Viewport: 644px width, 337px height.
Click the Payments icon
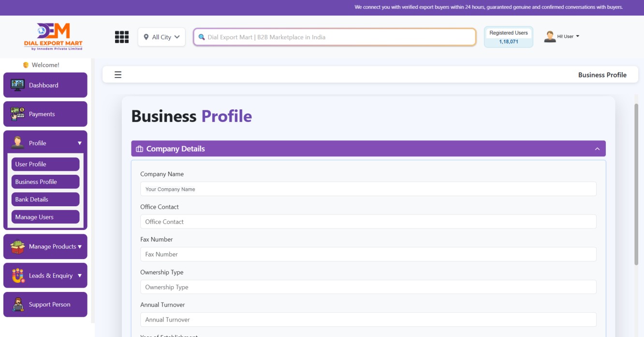point(17,114)
